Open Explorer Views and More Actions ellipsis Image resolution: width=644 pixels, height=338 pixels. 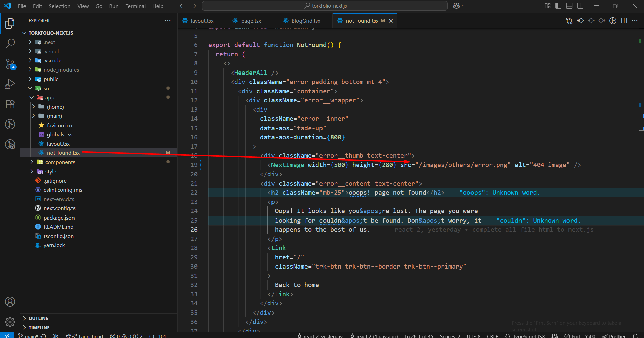(x=168, y=21)
